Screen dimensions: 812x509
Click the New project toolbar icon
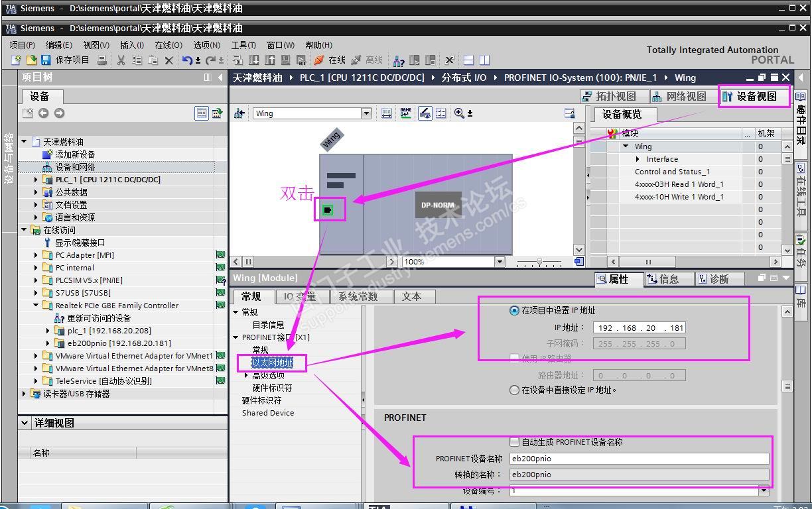pyautogui.click(x=17, y=60)
